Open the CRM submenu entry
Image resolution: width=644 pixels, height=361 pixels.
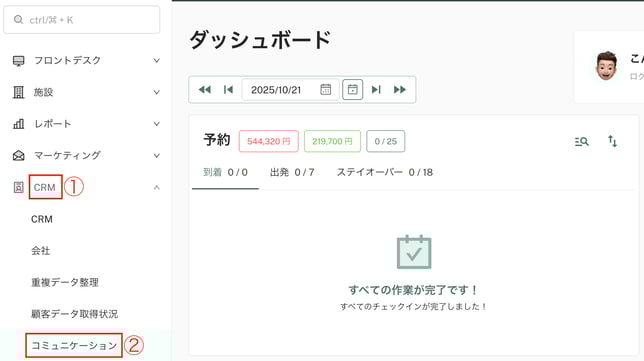point(42,219)
